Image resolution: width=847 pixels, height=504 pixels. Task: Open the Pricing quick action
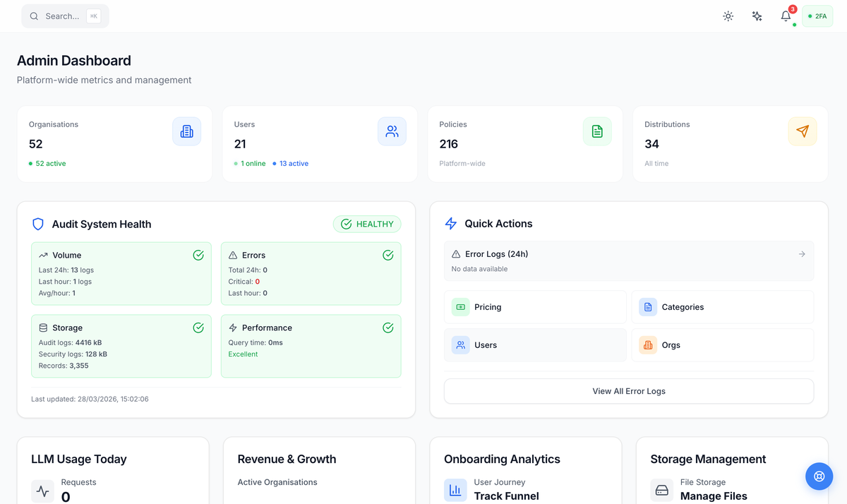pos(534,307)
